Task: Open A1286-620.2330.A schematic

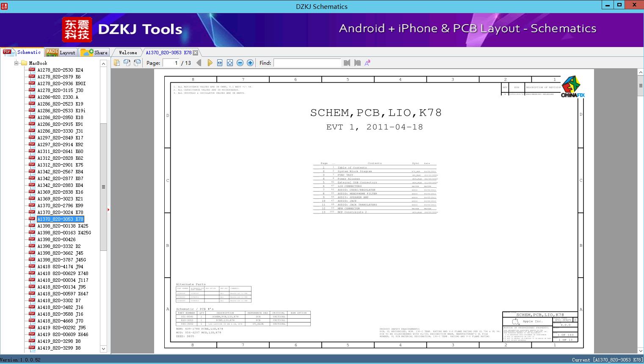Action: pos(58,97)
